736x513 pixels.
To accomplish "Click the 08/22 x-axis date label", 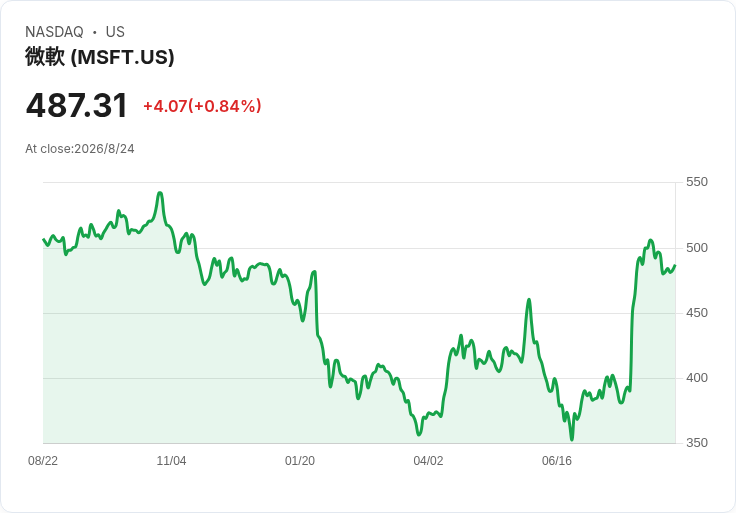I will pos(43,461).
